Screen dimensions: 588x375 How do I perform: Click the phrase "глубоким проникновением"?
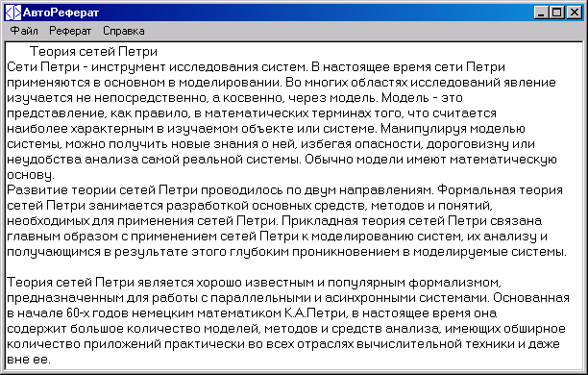(314, 252)
